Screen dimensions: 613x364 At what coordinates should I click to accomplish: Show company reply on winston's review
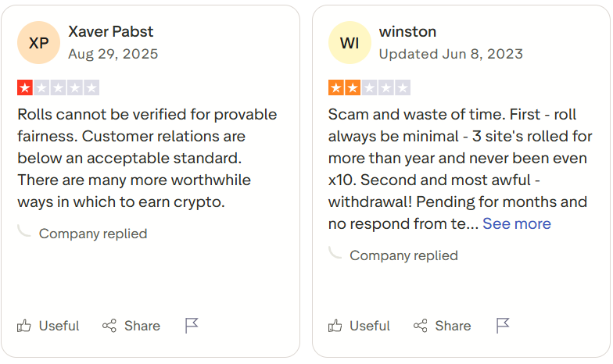click(403, 255)
